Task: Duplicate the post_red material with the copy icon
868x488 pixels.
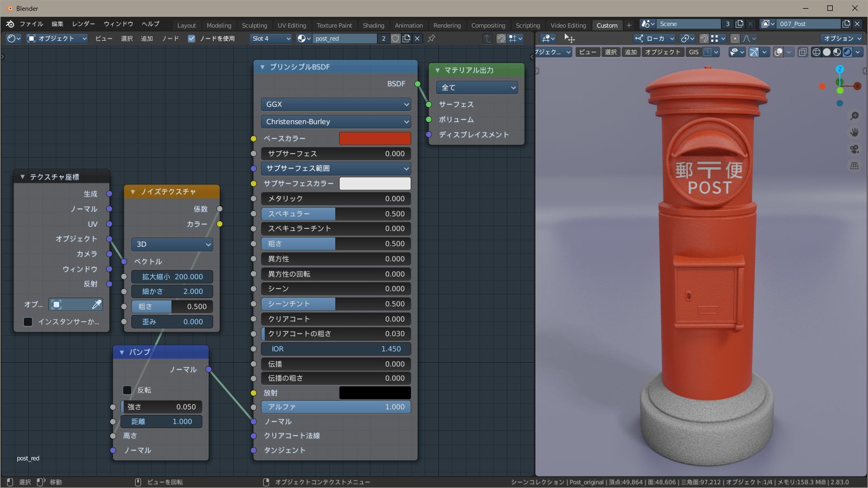Action: (406, 38)
